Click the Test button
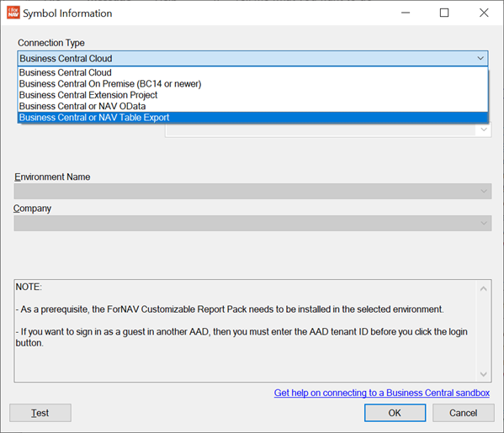The height and width of the screenshot is (433, 504). (40, 413)
